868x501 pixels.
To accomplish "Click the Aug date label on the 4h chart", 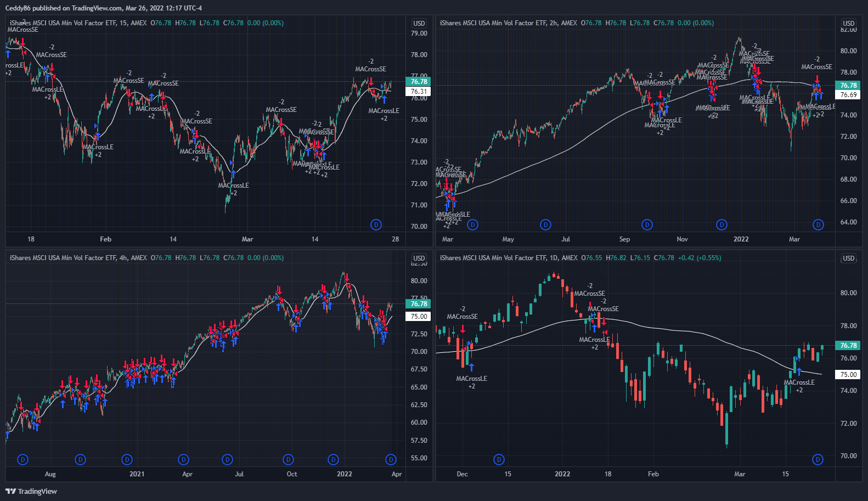I will point(50,474).
